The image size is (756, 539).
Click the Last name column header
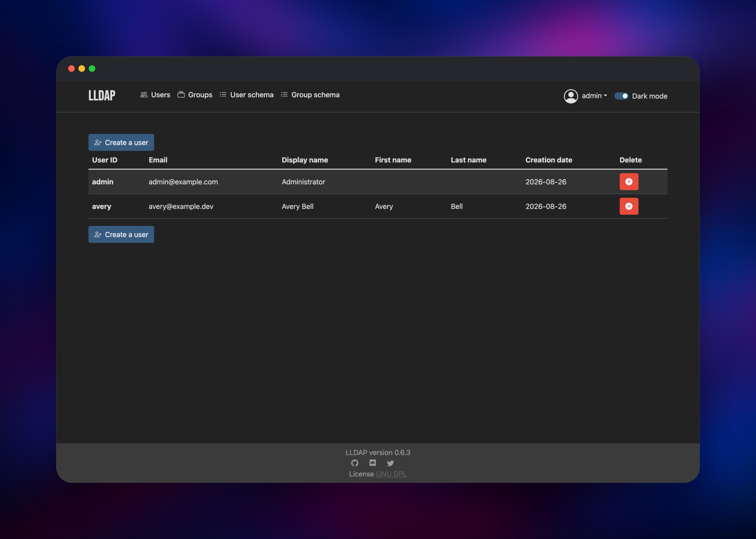[468, 160]
